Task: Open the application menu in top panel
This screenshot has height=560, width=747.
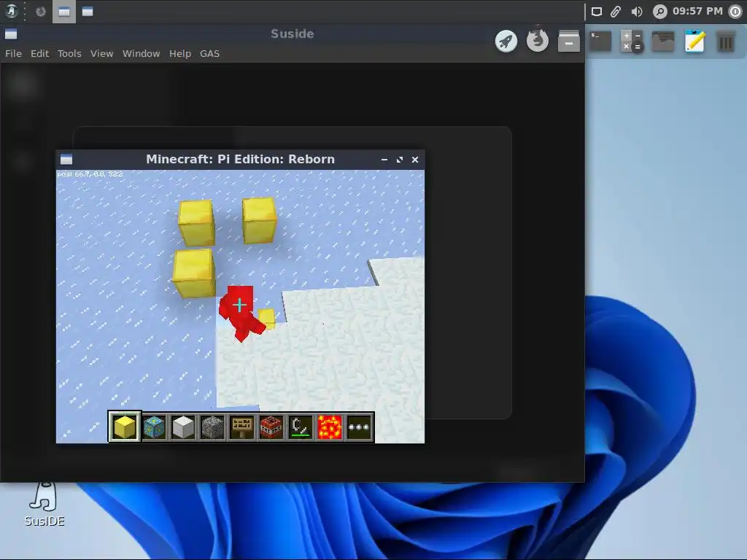Action: 12,11
